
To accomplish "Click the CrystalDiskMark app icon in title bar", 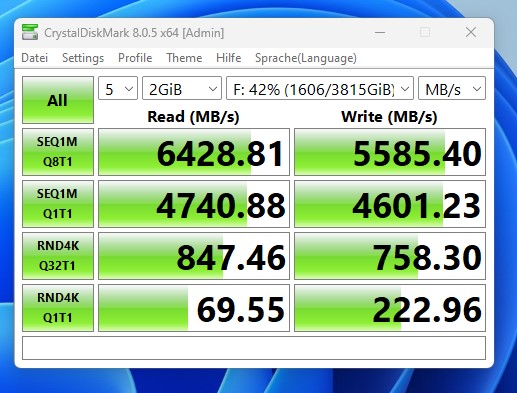I will [x=30, y=32].
